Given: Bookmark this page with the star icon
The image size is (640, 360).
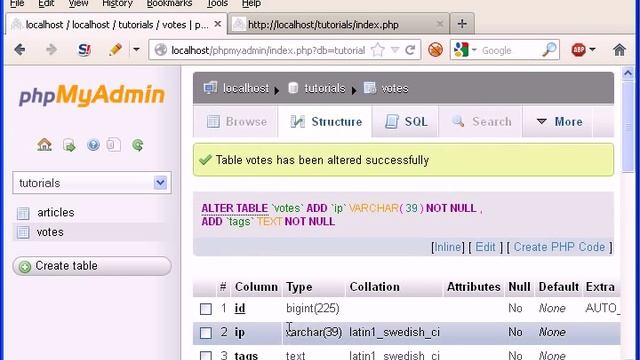Looking at the screenshot, I should pos(378,50).
